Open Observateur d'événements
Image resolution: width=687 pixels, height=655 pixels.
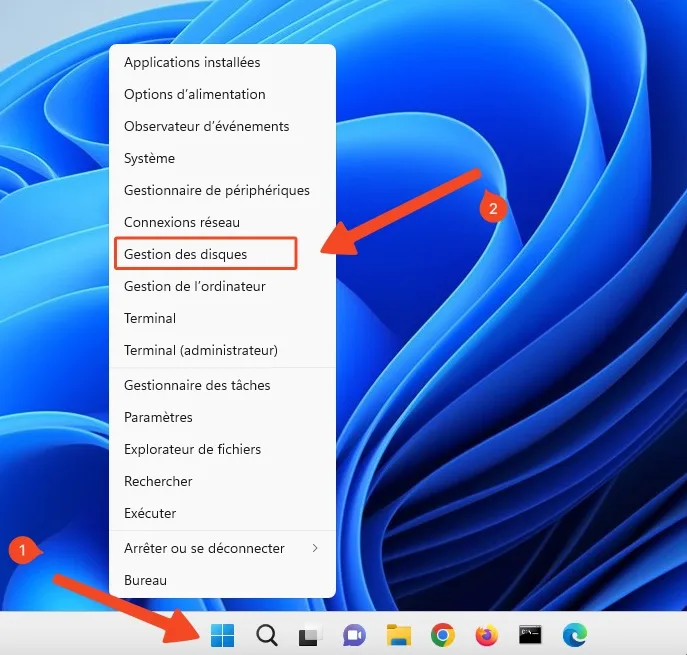click(223, 126)
